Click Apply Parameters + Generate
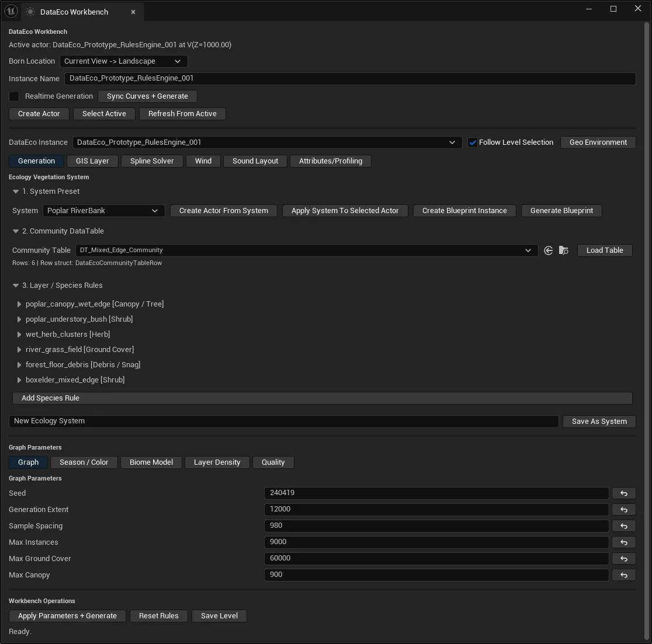 [67, 616]
